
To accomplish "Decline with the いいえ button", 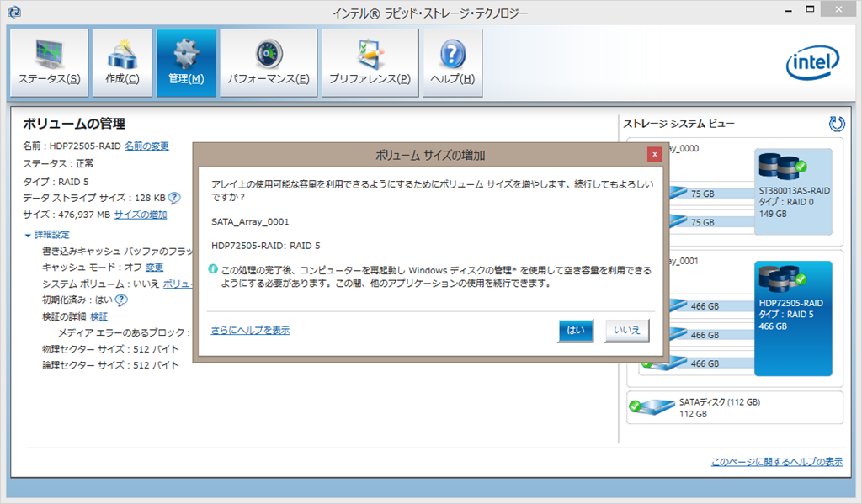I will 626,331.
